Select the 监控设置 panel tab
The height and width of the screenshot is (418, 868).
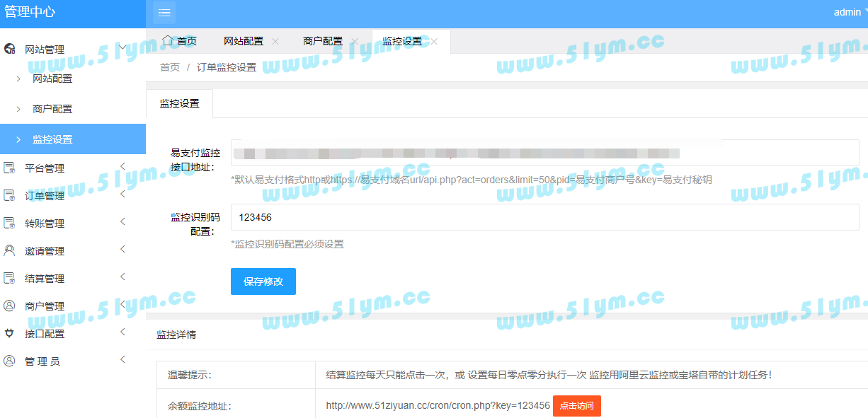coord(179,103)
